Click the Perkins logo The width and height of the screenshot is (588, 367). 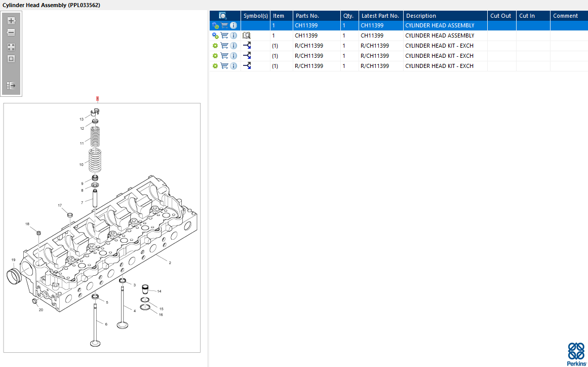[x=576, y=354]
